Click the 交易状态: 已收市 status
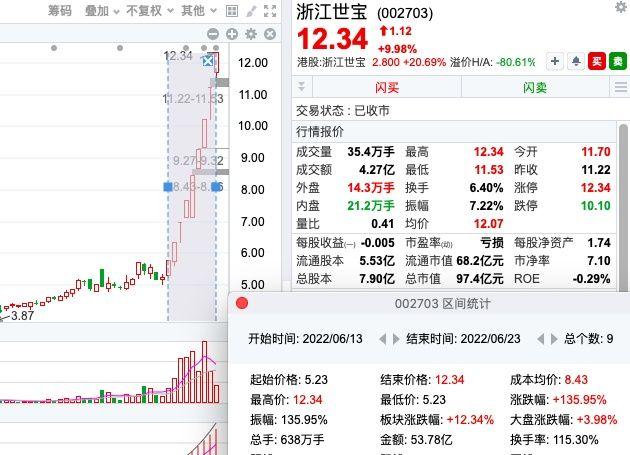The height and width of the screenshot is (455, 630). [x=343, y=111]
